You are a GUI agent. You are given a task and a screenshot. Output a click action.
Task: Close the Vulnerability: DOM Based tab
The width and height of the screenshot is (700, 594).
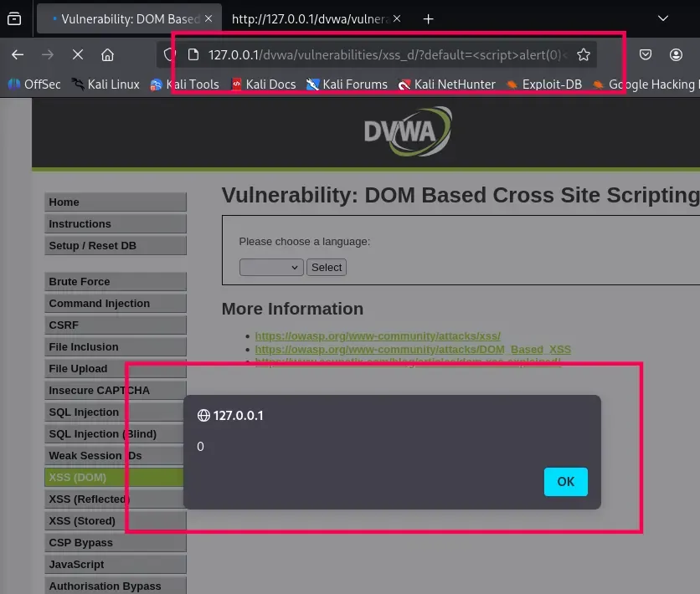pyautogui.click(x=208, y=18)
